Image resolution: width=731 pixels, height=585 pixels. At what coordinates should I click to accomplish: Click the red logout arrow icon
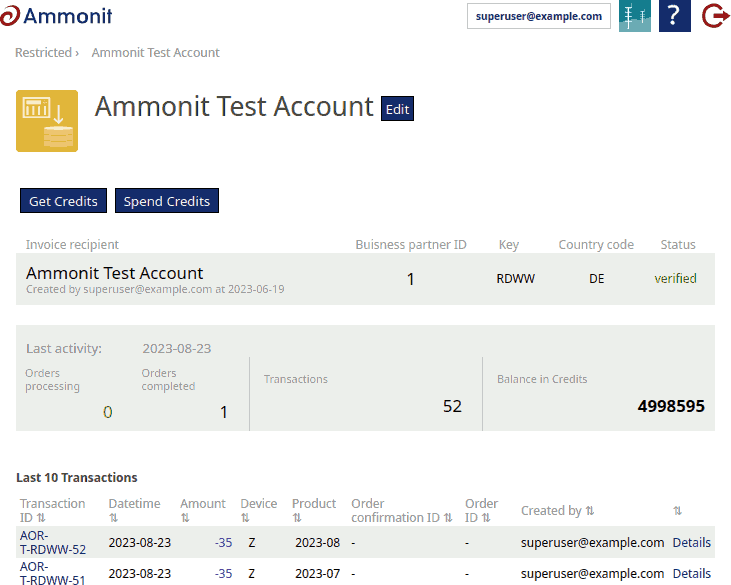tap(715, 16)
